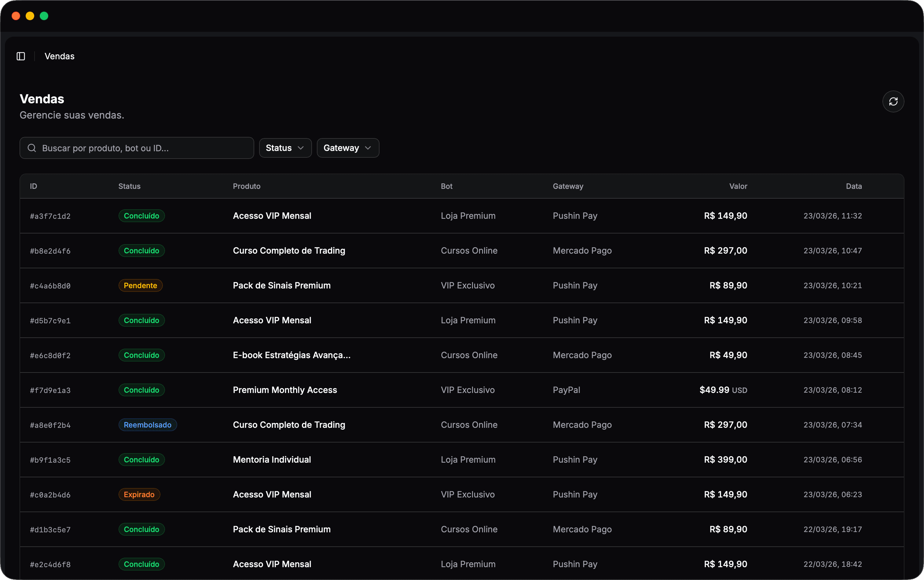This screenshot has height=580, width=924.
Task: Click the Status dropdown chevron arrow
Action: [301, 148]
